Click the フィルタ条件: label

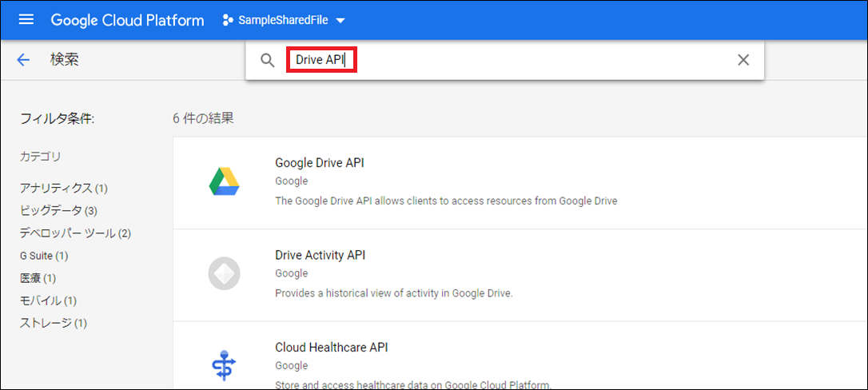pos(57,118)
